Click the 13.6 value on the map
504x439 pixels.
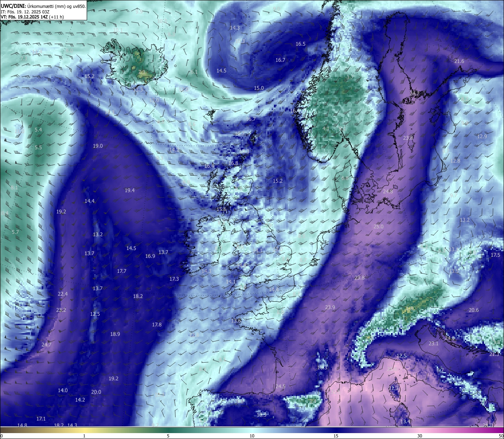pos(236,321)
